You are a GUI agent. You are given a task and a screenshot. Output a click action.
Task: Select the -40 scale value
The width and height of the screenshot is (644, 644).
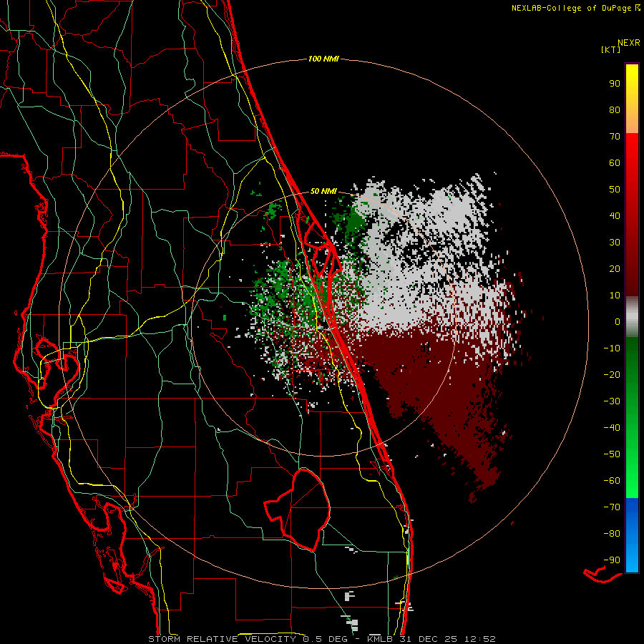pyautogui.click(x=612, y=428)
